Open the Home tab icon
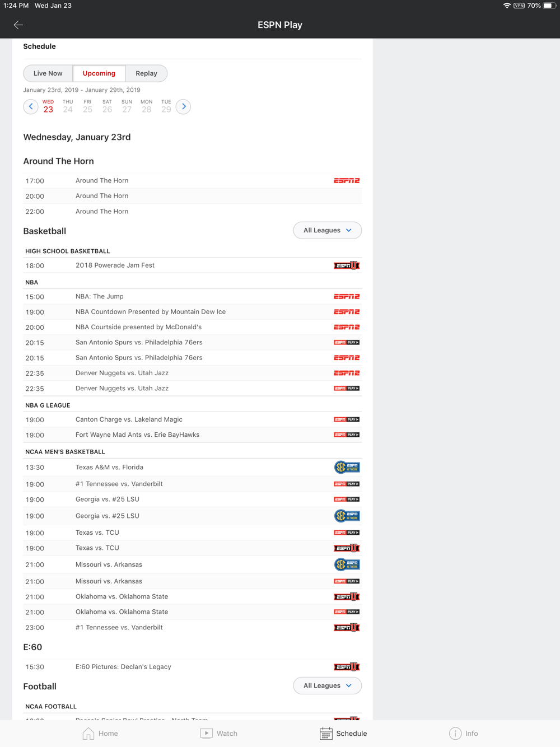560x747 pixels. tap(88, 734)
